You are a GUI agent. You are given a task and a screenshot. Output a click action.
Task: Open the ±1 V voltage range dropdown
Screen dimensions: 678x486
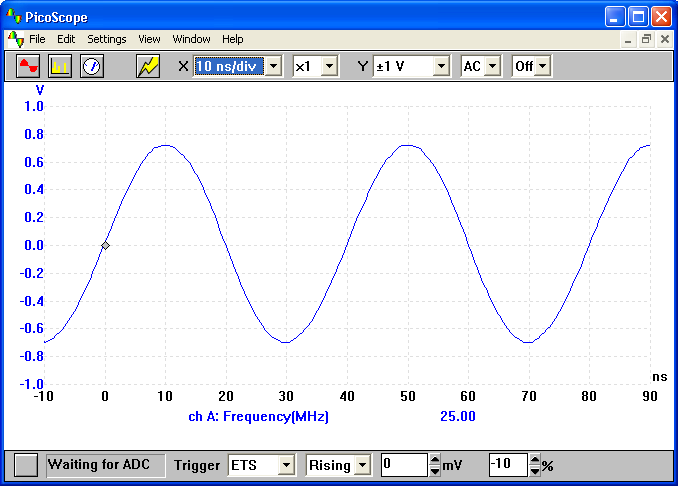tap(441, 66)
